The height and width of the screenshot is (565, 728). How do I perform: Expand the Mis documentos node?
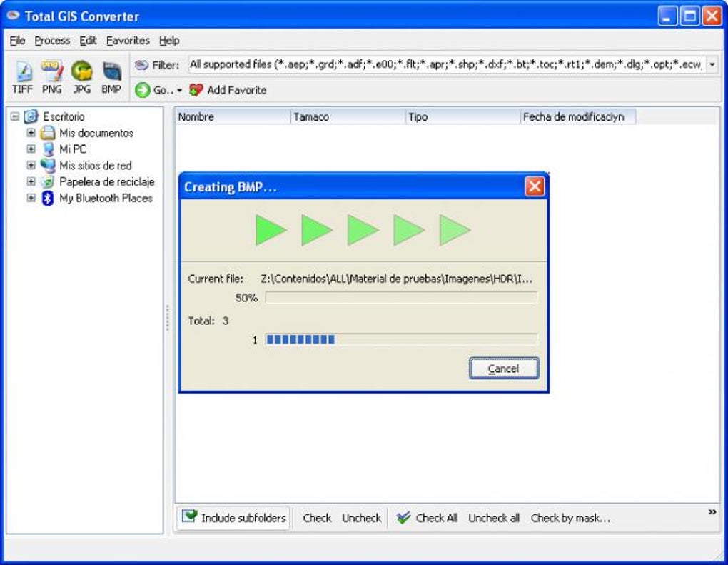31,133
